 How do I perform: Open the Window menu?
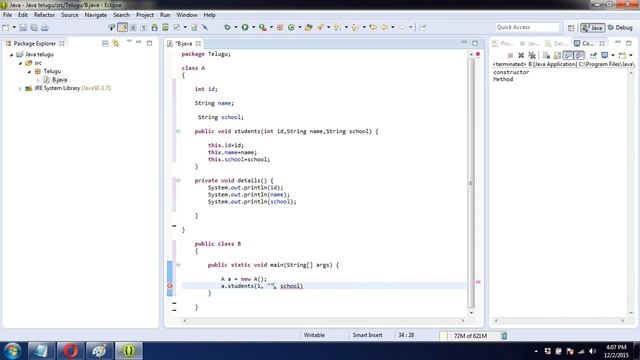pyautogui.click(x=187, y=15)
